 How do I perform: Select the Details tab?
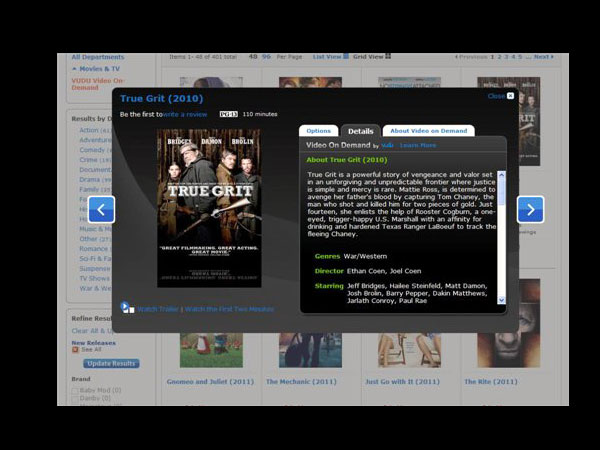click(360, 131)
